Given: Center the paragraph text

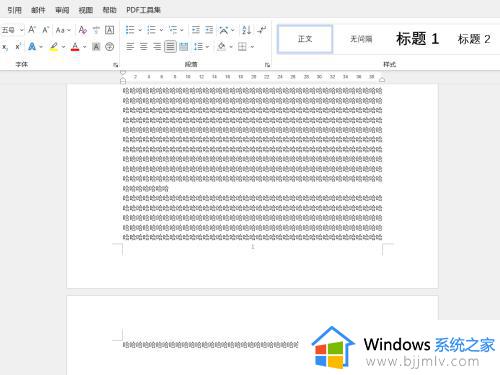Looking at the screenshot, I should click(x=144, y=47).
